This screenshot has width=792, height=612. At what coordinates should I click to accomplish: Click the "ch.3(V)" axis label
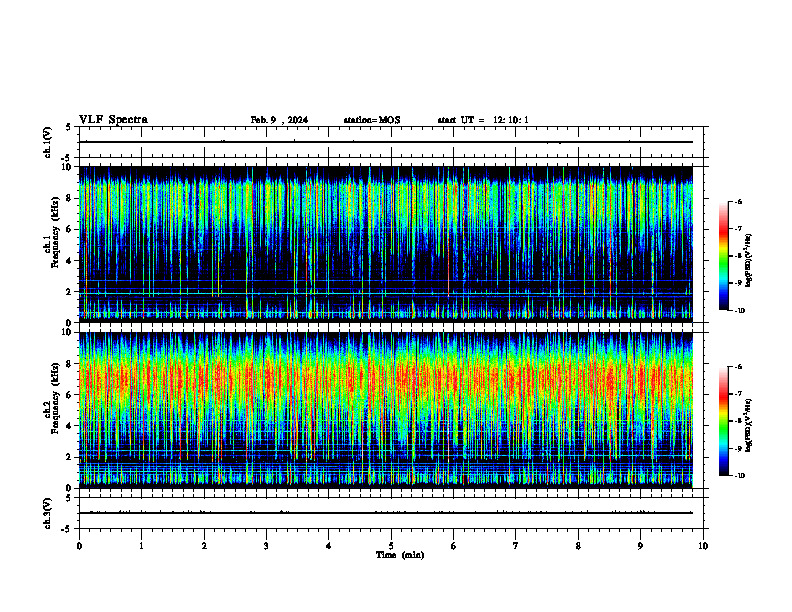coord(48,513)
